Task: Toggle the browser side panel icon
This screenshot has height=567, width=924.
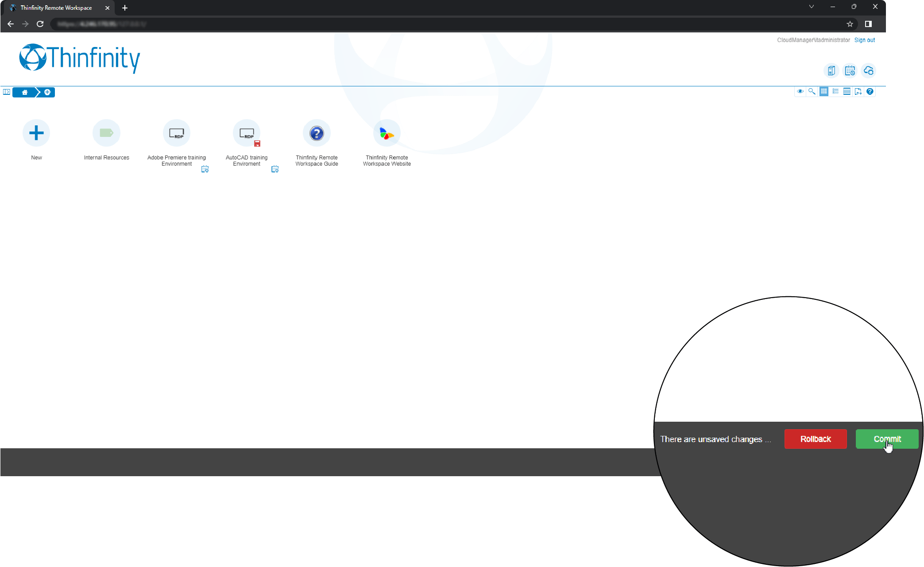Action: pyautogui.click(x=868, y=24)
